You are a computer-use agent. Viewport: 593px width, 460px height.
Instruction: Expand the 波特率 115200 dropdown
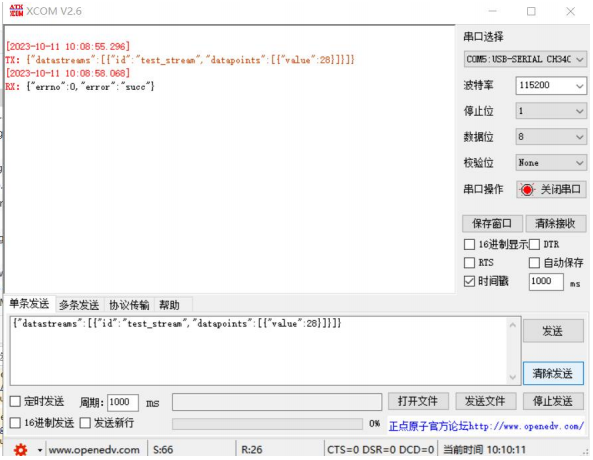pos(551,85)
